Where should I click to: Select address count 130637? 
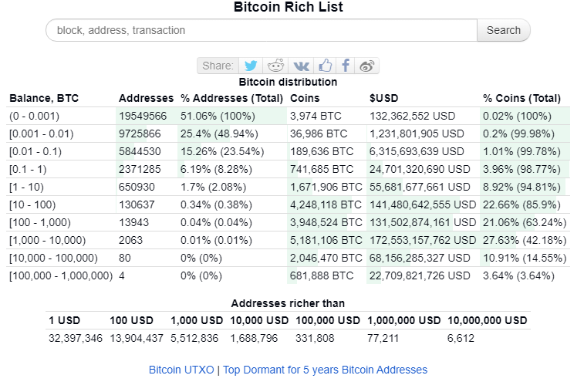(137, 204)
